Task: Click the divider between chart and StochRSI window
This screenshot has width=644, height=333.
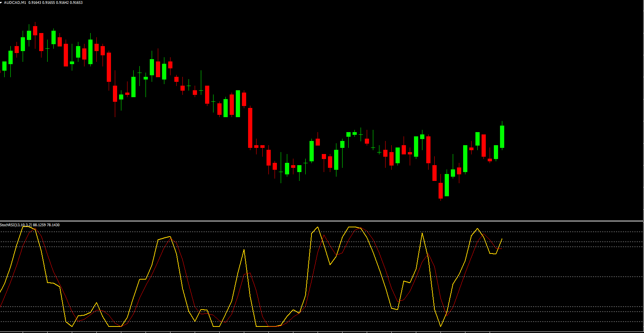Action: tap(322, 221)
